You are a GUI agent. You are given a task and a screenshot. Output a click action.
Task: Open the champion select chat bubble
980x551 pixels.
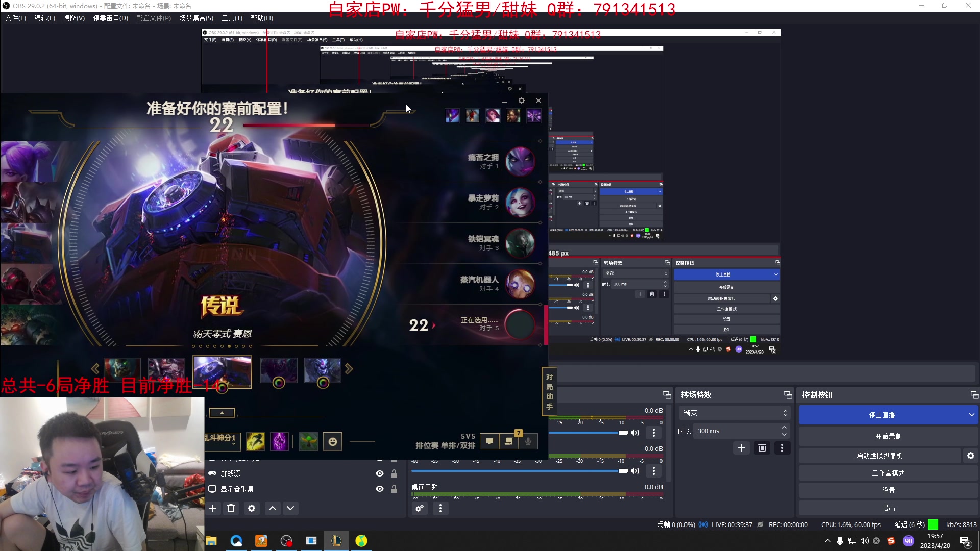tap(489, 441)
